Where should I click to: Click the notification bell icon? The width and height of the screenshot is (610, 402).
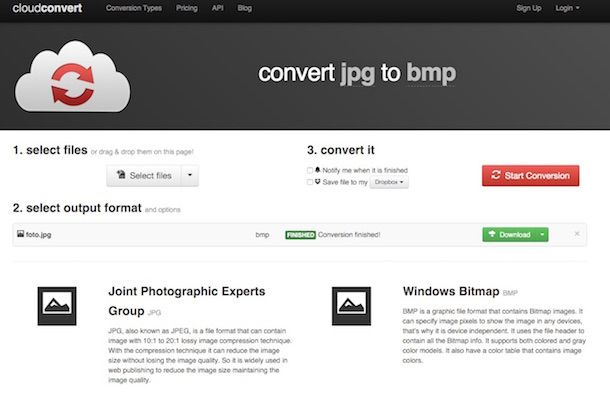317,170
